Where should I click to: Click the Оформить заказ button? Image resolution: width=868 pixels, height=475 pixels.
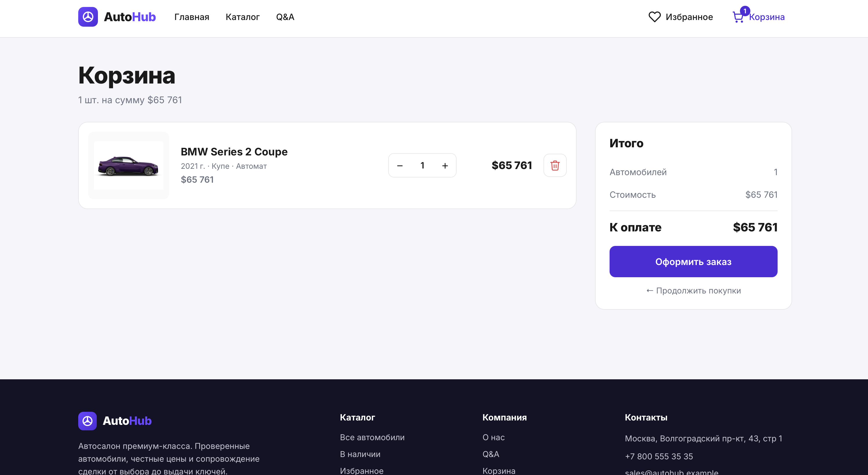coord(693,262)
